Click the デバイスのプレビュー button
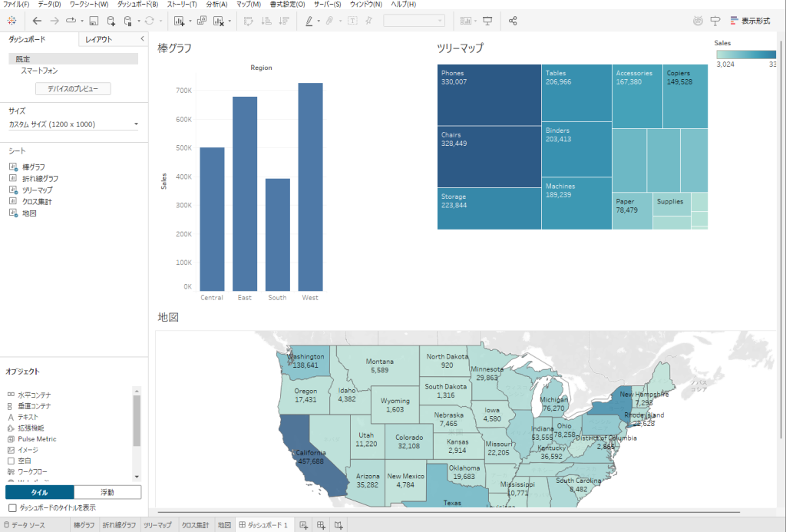The image size is (786, 532). (x=73, y=89)
